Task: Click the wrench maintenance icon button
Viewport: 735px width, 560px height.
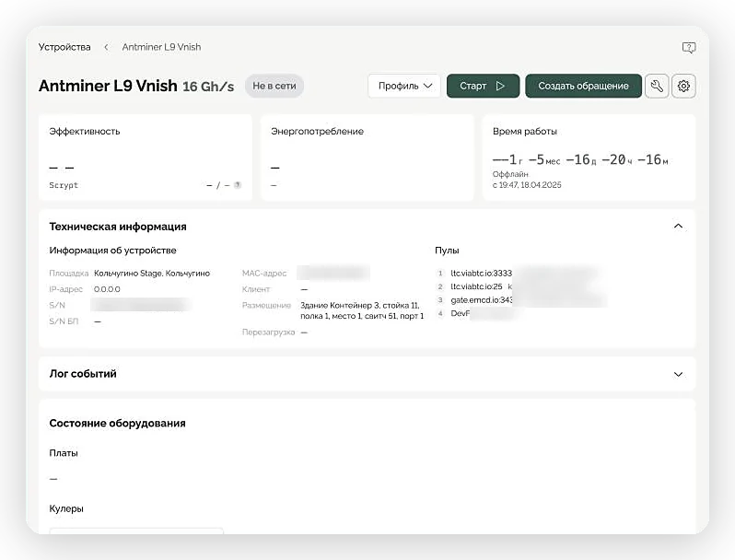Action: 657,86
